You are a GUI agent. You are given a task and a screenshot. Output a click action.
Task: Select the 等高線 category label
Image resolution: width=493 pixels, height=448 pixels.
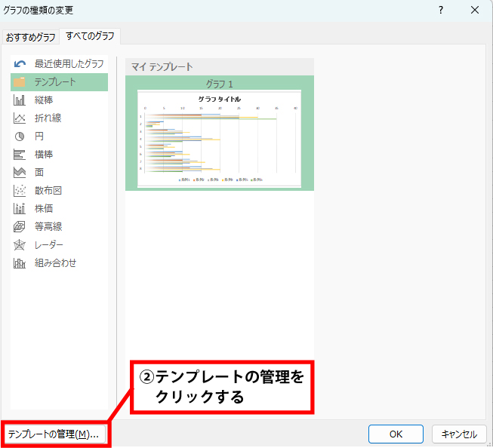(48, 227)
